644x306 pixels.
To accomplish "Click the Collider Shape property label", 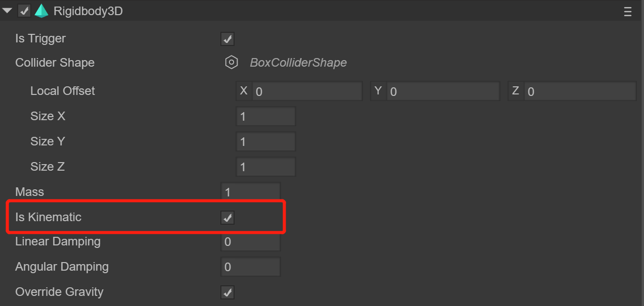I will click(x=55, y=63).
